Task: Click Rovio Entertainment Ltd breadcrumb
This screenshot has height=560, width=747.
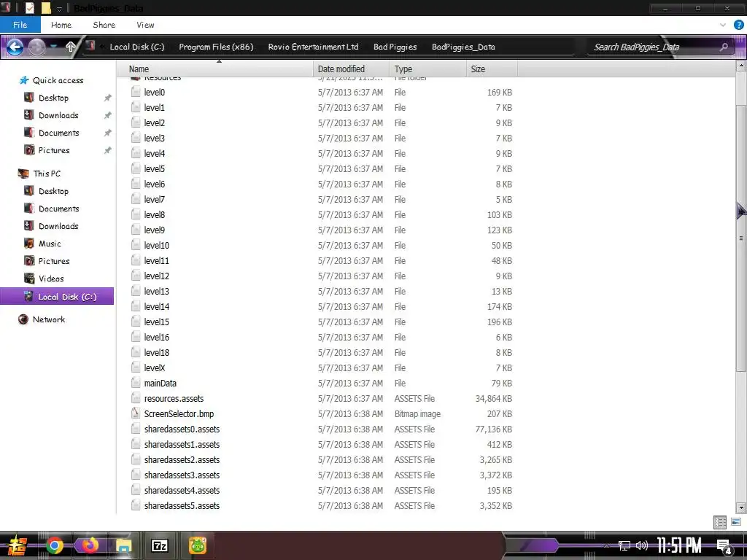Action: click(x=313, y=47)
